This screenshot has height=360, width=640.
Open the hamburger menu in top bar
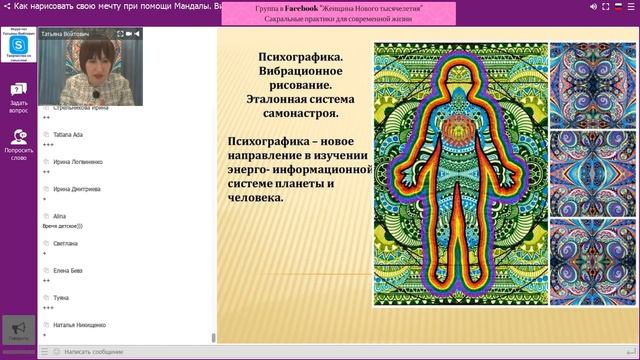631,7
